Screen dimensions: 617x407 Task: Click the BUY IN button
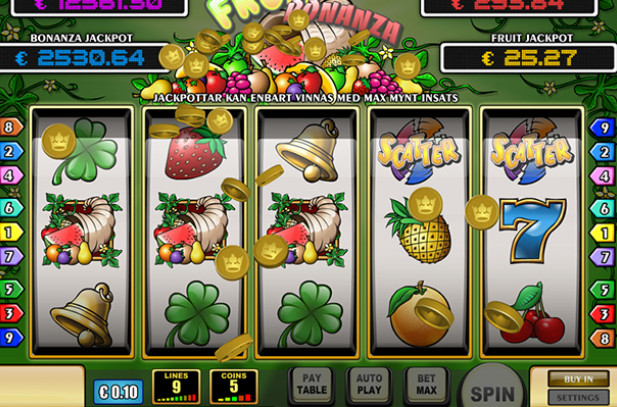tap(578, 379)
